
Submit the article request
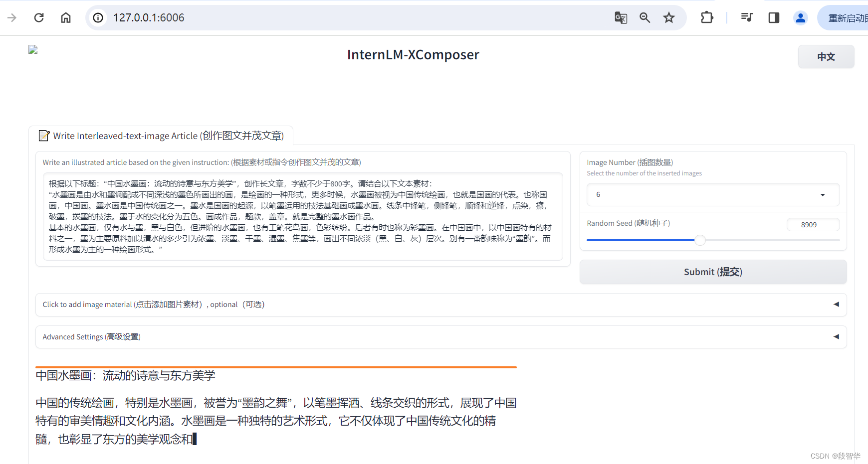click(713, 272)
